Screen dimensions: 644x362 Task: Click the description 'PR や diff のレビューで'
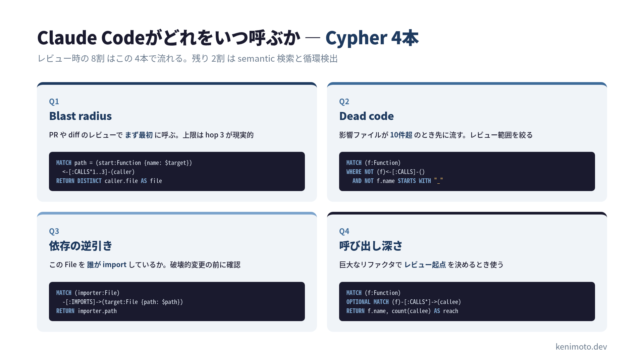coord(86,135)
